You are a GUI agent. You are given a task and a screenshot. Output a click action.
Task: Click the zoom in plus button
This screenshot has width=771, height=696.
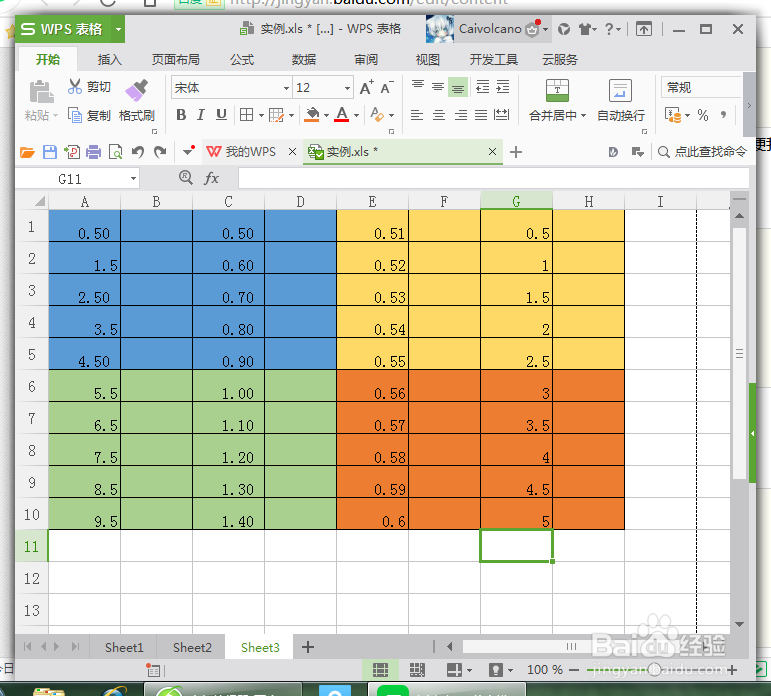click(732, 669)
